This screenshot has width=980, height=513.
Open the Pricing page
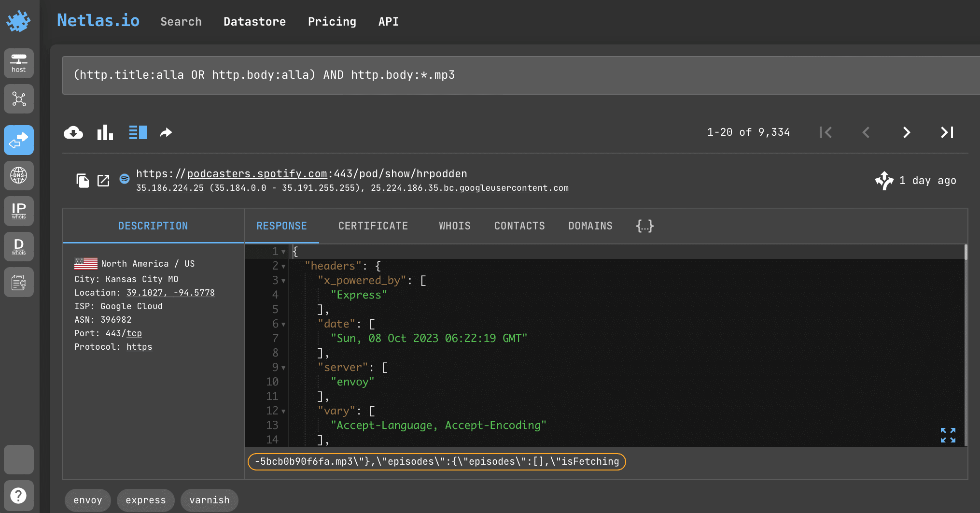332,22
